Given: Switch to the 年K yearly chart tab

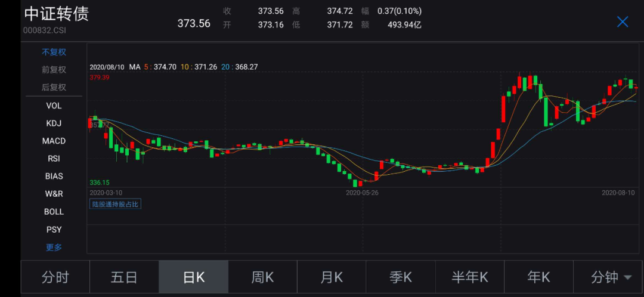Looking at the screenshot, I should tap(538, 277).
